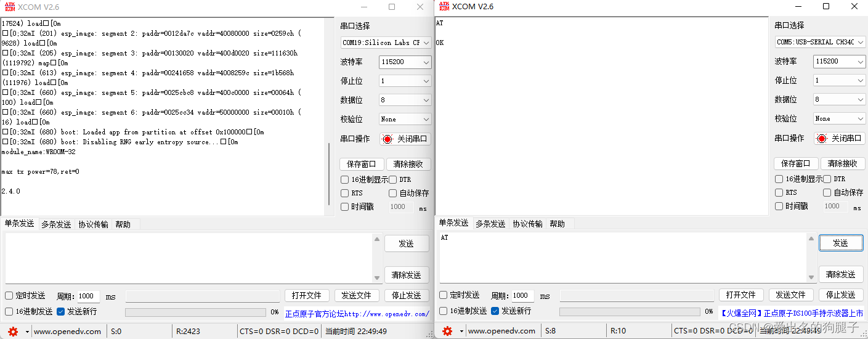Uncheck 发送新行 checkbox in right window
The width and height of the screenshot is (868, 339).
495,311
